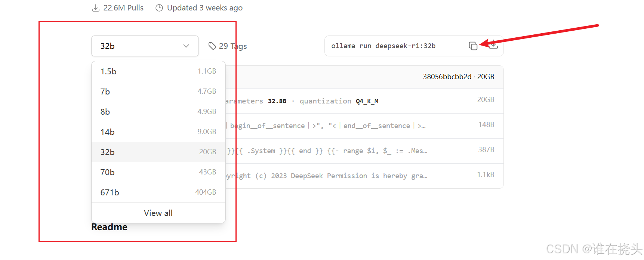
Task: Choose the 8b model option
Action: 158,112
